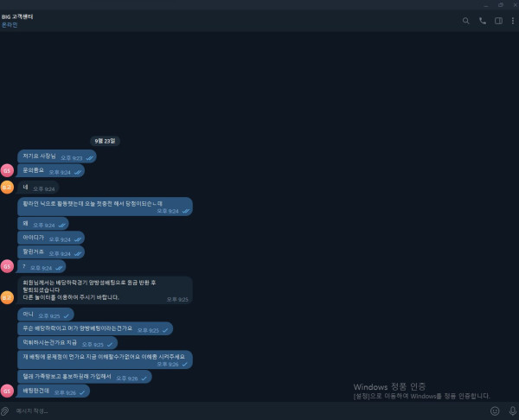The image size is (519, 420).
Task: Click orange avatar next to '네' reply
Action: (x=7, y=188)
